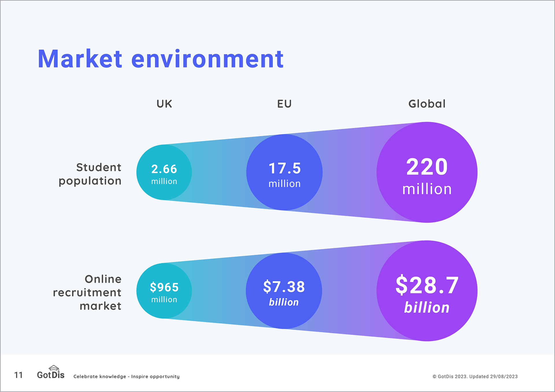
Task: Click the UK column header
Action: pos(164,104)
